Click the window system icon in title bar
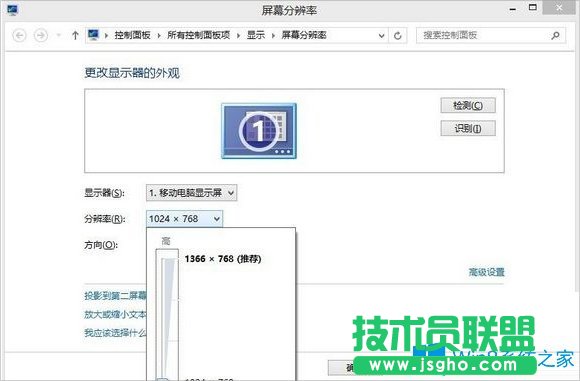Viewport: 580px width, 381px height. 12,9
